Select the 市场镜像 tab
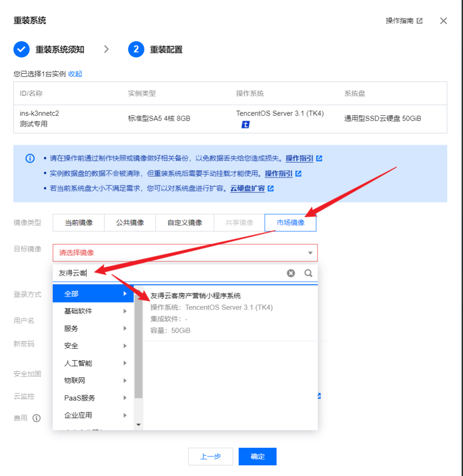Viewport: 463px width, 476px height. 290,222
